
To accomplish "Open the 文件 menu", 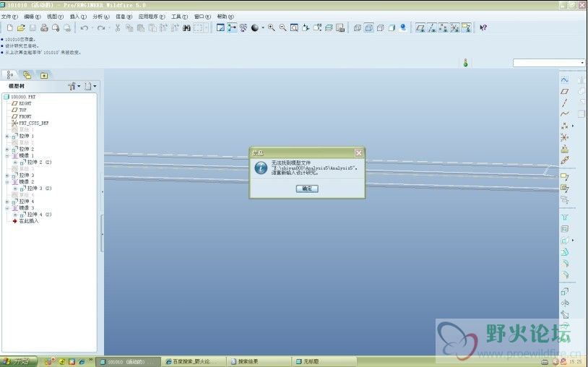I will click(x=9, y=17).
